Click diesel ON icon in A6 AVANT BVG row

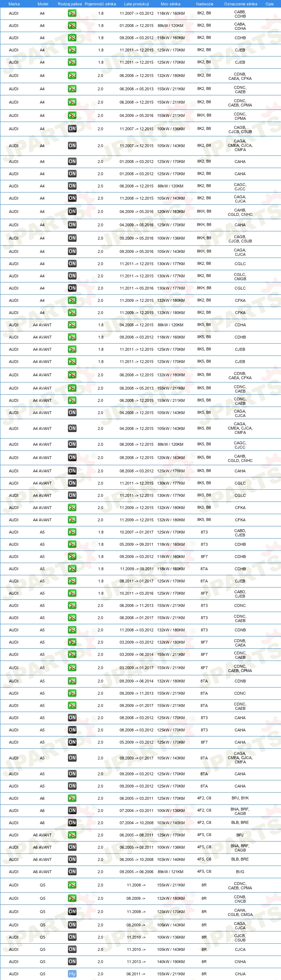[72, 872]
